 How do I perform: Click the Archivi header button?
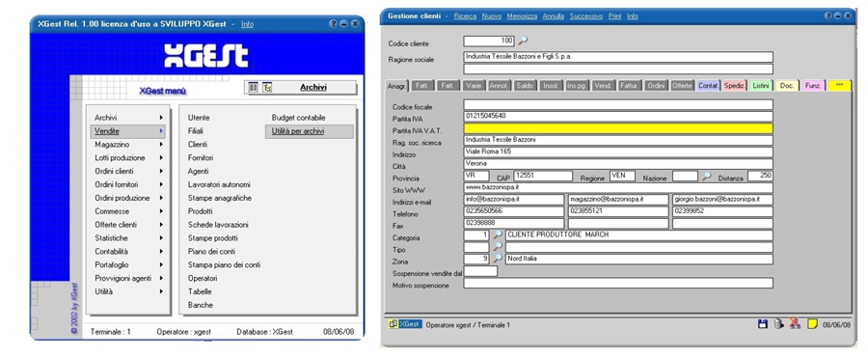[x=301, y=88]
